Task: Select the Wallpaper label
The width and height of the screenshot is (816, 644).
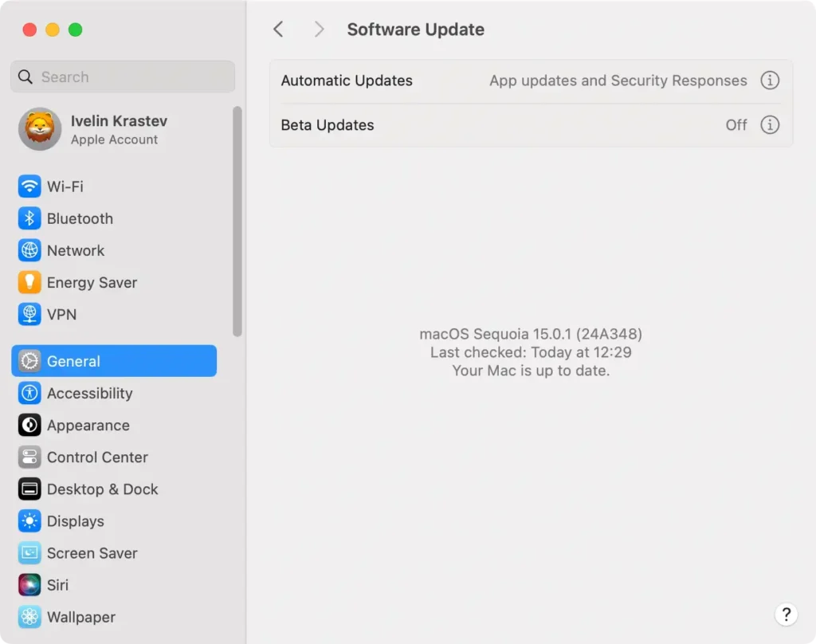Action: tap(81, 617)
